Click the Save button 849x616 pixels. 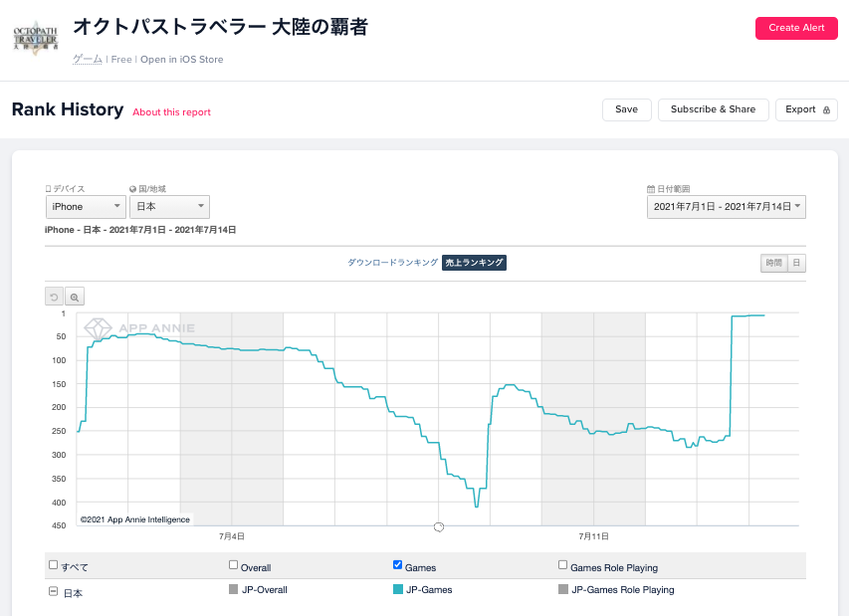[x=626, y=109]
